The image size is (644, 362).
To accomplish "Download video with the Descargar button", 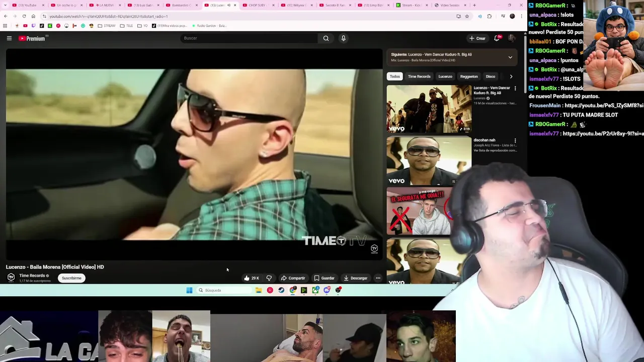I will pos(356,278).
